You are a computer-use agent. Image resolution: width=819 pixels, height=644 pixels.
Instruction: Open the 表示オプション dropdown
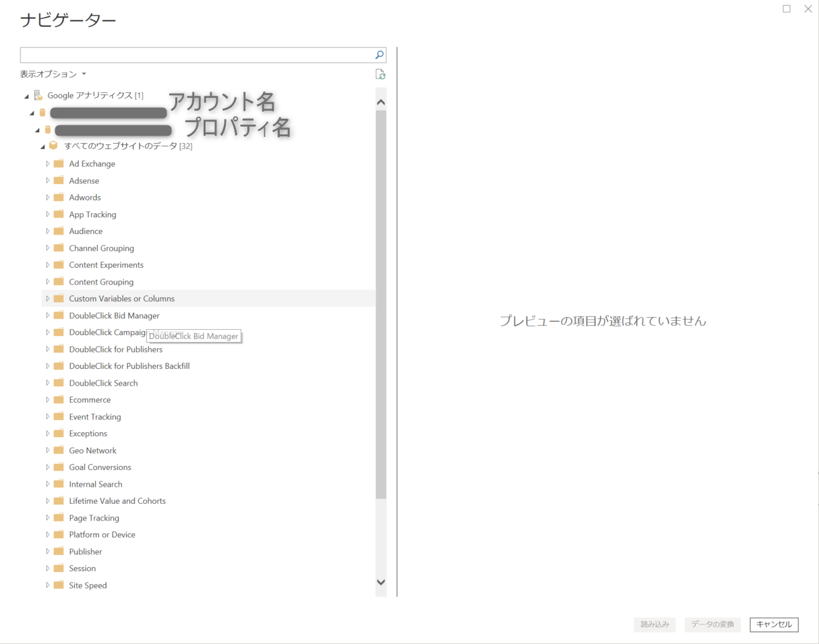53,74
